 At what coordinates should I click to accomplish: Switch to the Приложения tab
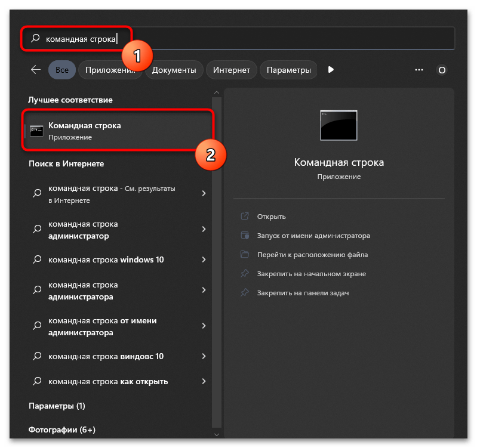point(110,70)
